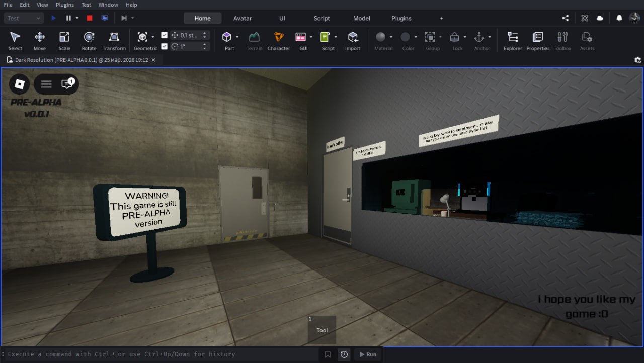Expand the Part type dropdown arrow
The height and width of the screenshot is (363, 644).
237,37
